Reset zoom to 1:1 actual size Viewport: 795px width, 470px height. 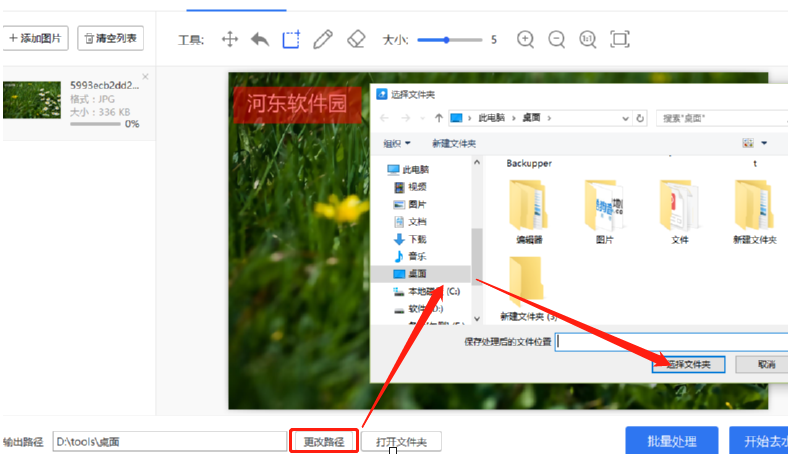(x=588, y=40)
